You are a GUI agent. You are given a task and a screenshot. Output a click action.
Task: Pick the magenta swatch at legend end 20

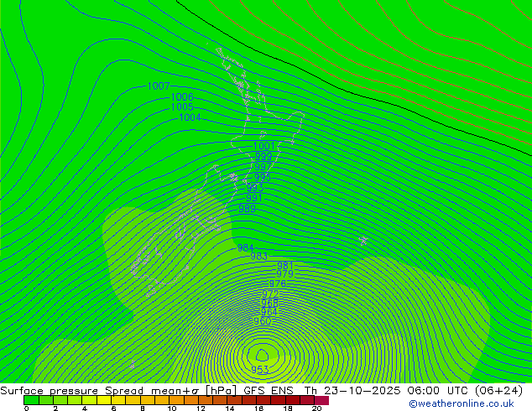click(322, 400)
